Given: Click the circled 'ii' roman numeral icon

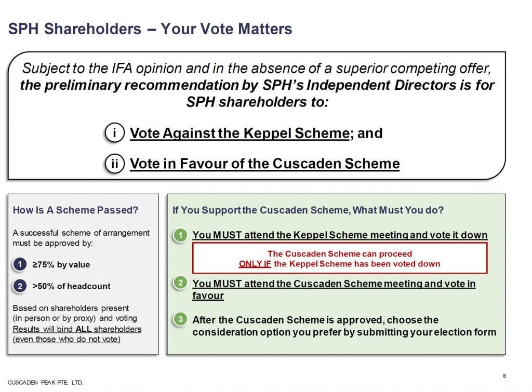Looking at the screenshot, I should click(x=115, y=164).
